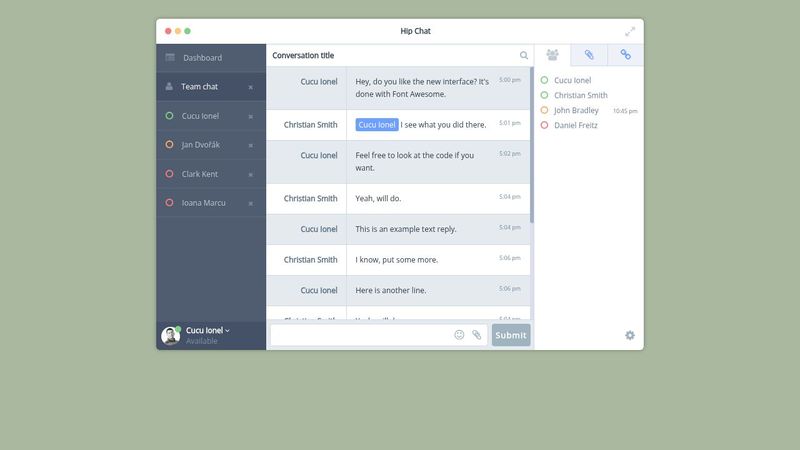Click the highlighted Cucu Ionel mention tag
The height and width of the screenshot is (450, 800).
pos(377,124)
